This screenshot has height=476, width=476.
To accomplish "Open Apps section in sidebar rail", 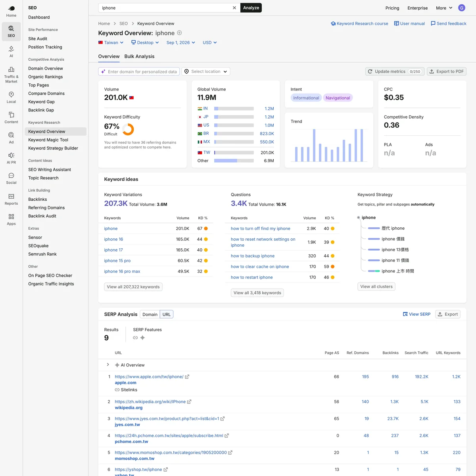I will coord(11,219).
